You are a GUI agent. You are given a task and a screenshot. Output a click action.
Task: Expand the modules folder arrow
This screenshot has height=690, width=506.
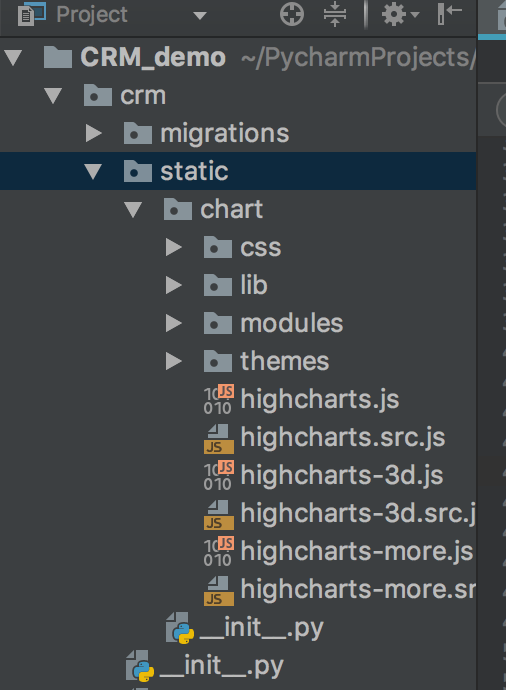(174, 323)
